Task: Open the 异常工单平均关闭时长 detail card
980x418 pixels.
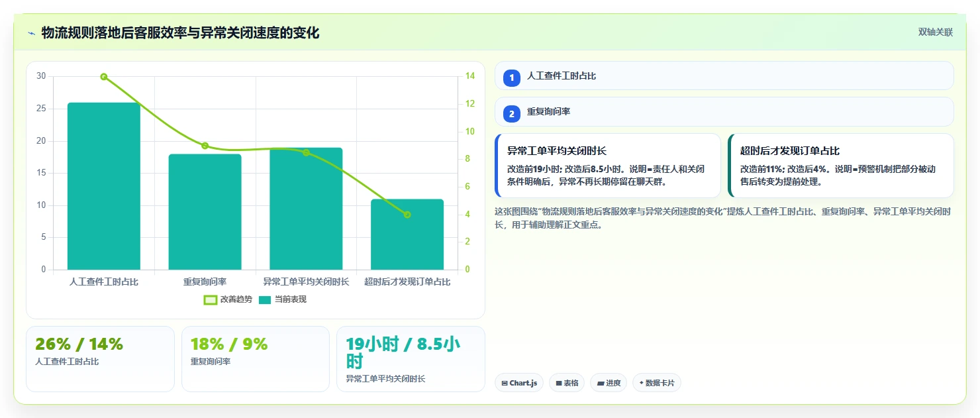Action: pos(608,166)
